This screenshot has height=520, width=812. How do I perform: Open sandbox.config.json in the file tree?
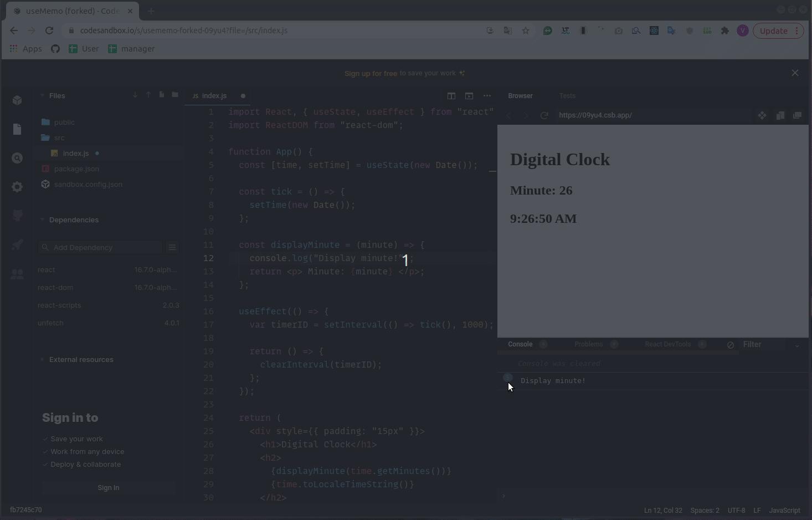88,184
